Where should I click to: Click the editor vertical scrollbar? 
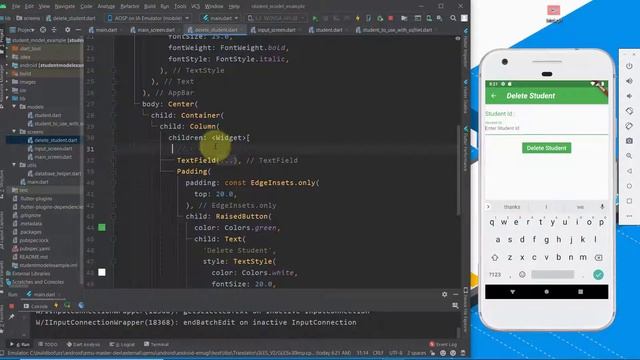point(458,169)
